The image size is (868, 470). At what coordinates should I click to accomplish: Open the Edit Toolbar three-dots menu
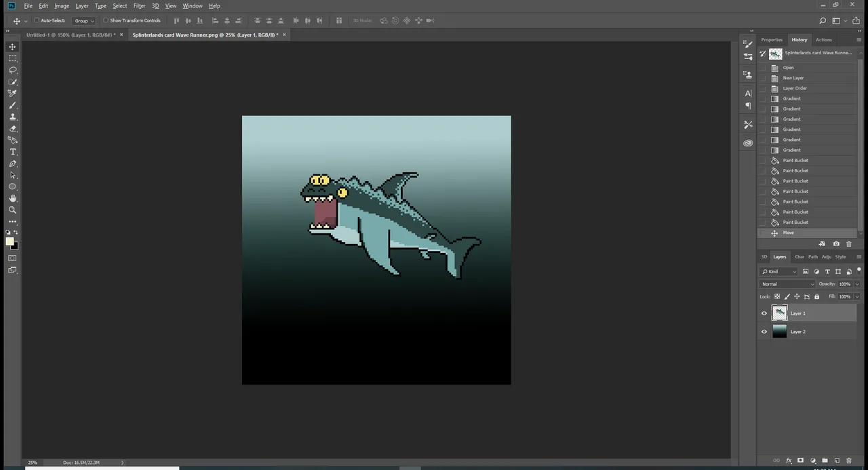pyautogui.click(x=12, y=222)
